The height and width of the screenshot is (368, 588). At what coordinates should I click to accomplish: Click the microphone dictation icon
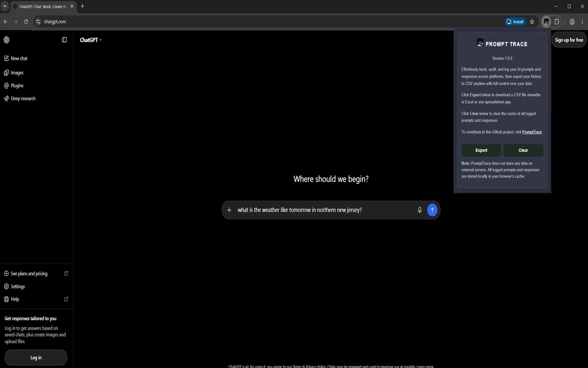pyautogui.click(x=419, y=210)
